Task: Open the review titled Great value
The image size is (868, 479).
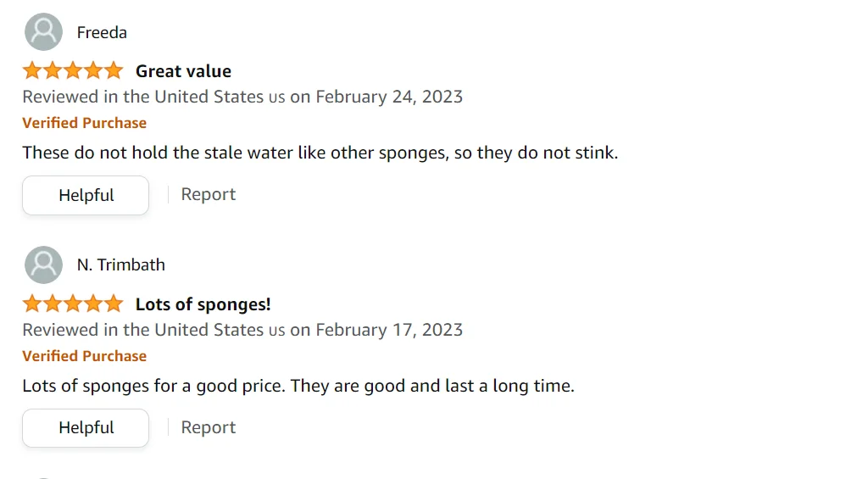Action: pyautogui.click(x=183, y=71)
